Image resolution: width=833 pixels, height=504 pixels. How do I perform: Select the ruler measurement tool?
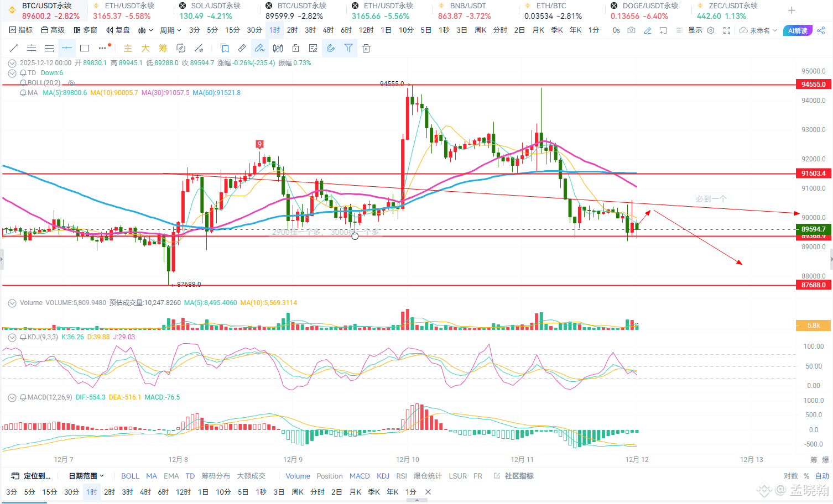(242, 48)
